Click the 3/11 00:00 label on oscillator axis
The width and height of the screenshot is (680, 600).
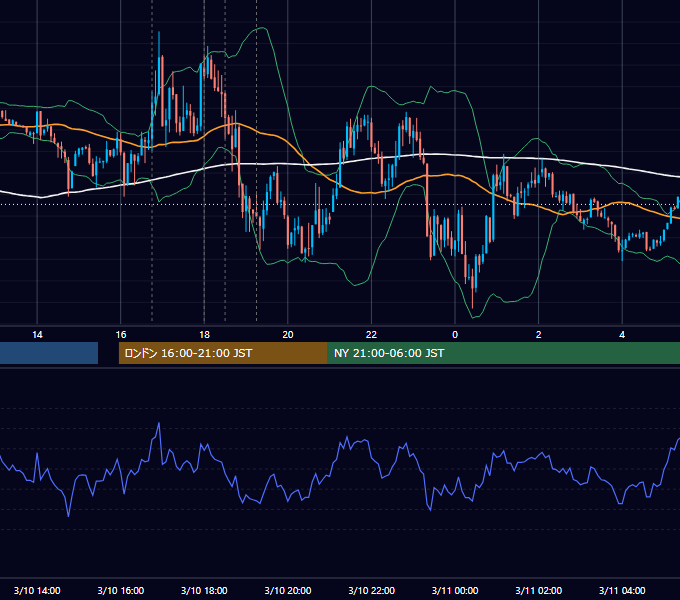(455, 590)
